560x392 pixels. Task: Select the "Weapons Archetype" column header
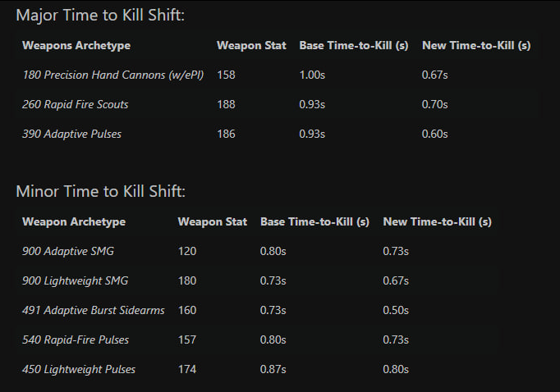(76, 45)
